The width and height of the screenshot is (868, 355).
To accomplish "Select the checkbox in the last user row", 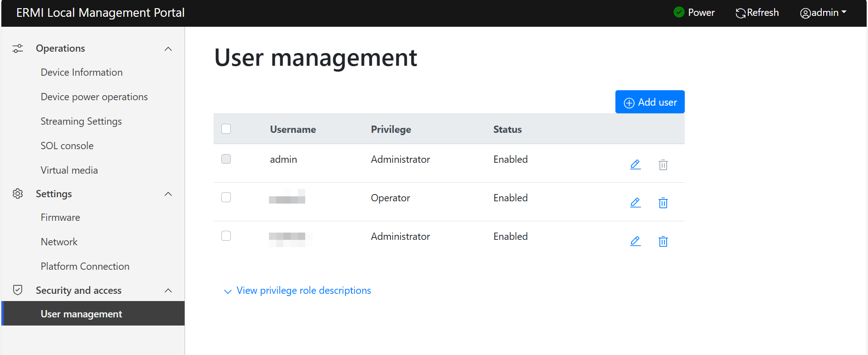I will point(226,236).
